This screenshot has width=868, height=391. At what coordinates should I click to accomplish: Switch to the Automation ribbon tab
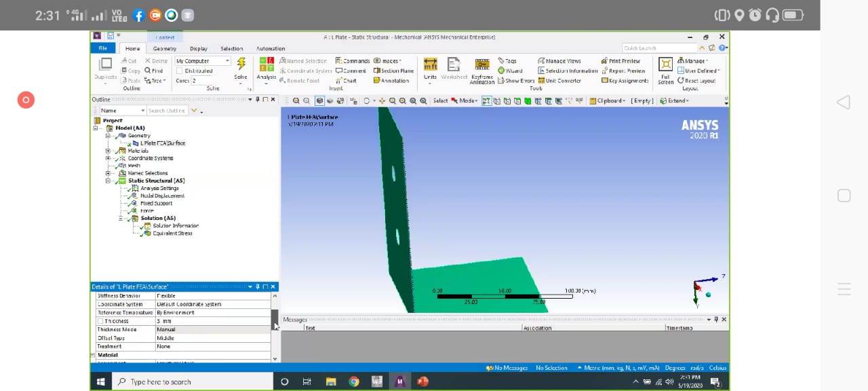click(271, 49)
